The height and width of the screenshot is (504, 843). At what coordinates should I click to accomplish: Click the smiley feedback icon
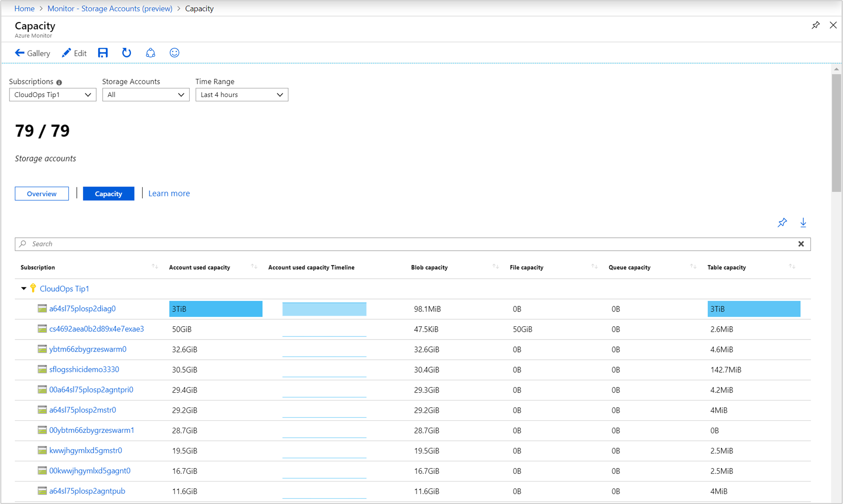coord(174,54)
